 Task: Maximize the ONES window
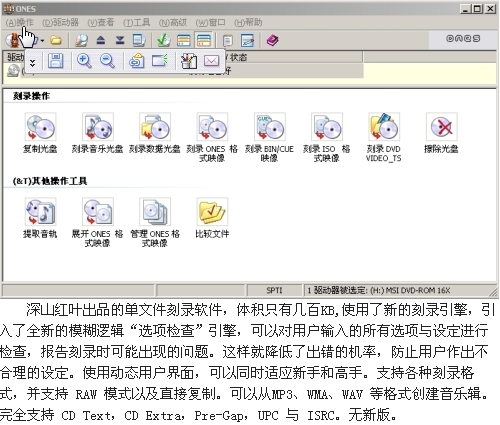point(477,9)
